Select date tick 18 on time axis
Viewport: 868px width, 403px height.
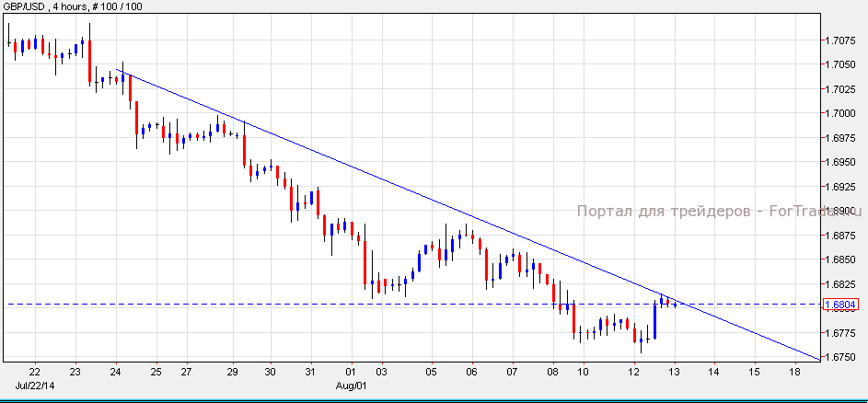tap(795, 372)
